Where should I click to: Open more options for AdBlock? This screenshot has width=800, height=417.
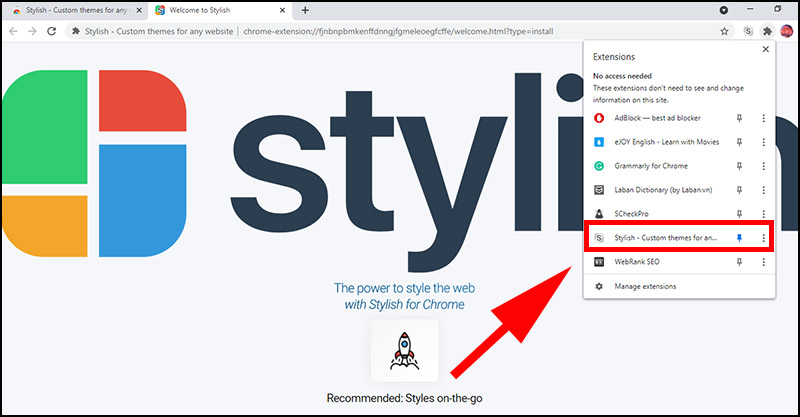click(x=763, y=118)
